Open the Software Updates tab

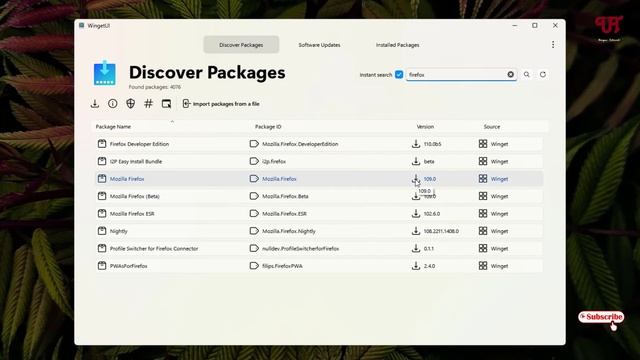319,45
